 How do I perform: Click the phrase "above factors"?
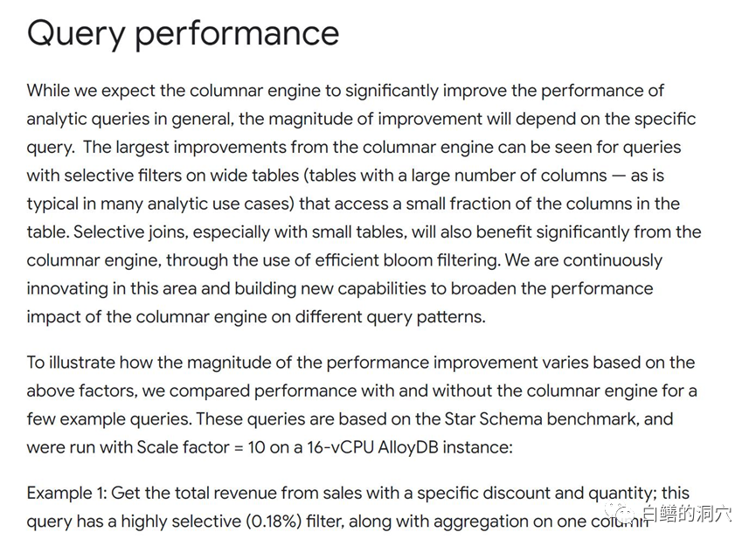click(x=78, y=390)
